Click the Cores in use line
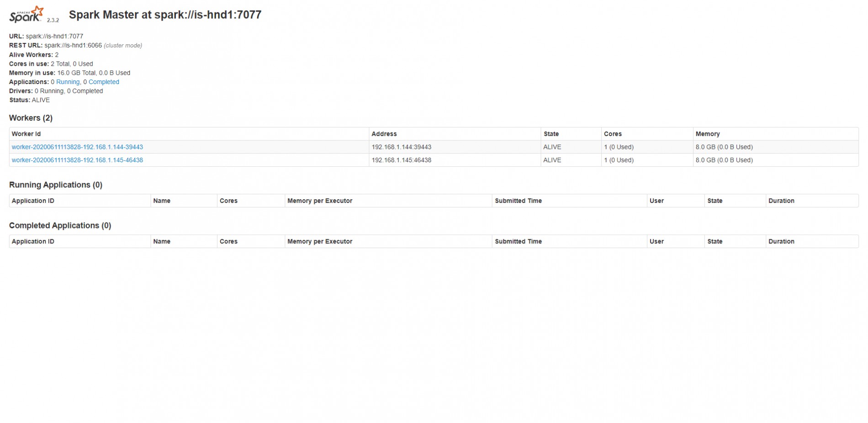868x423 pixels. point(51,64)
